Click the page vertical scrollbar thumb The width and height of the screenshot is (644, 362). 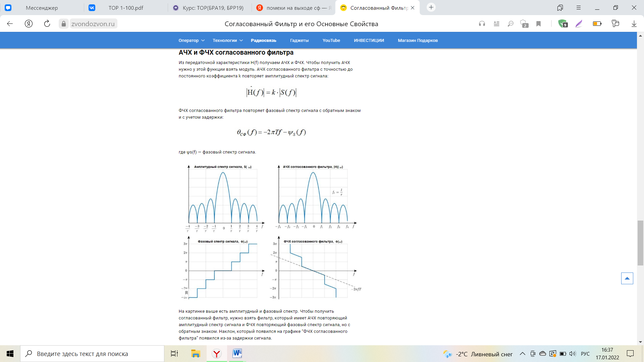click(x=641, y=243)
